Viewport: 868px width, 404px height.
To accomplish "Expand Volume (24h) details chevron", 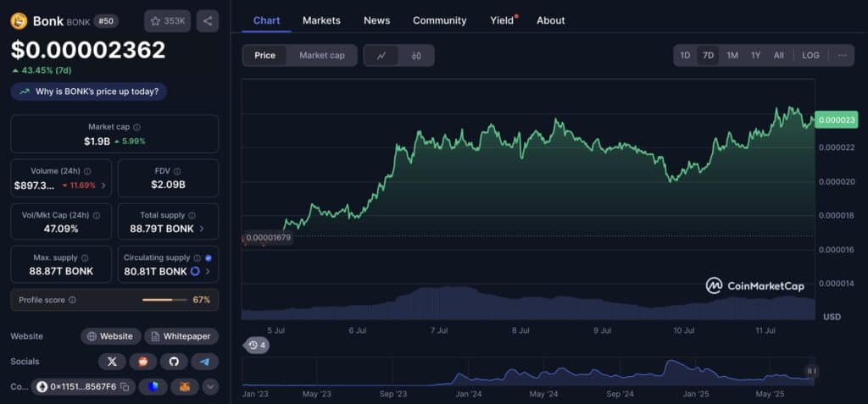I will click(103, 185).
